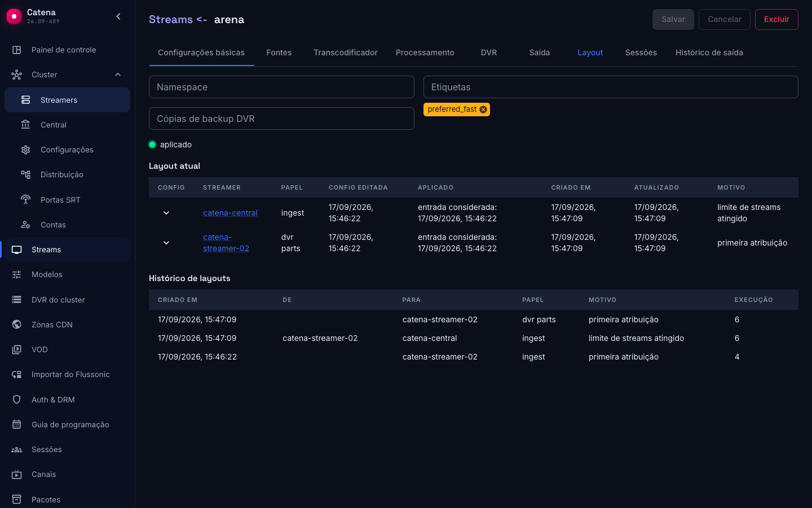
Task: Click the EXECUÇÃO column header
Action: pyautogui.click(x=753, y=300)
